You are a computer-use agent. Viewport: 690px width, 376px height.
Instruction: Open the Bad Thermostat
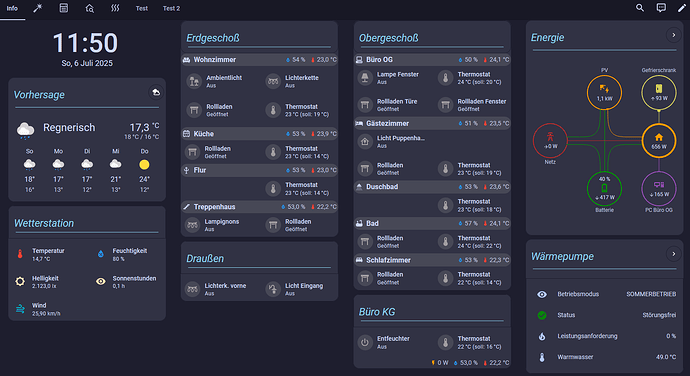coord(472,242)
